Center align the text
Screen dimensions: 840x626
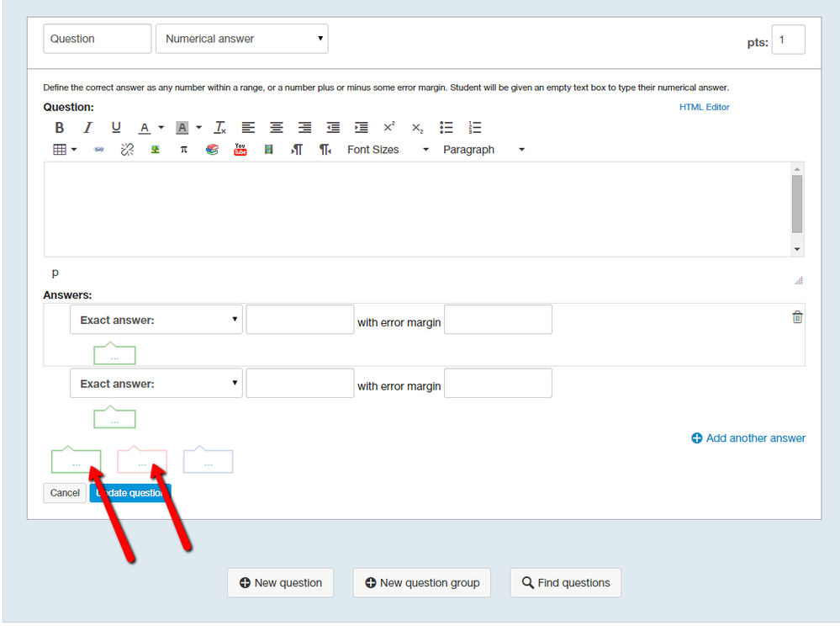[x=277, y=128]
